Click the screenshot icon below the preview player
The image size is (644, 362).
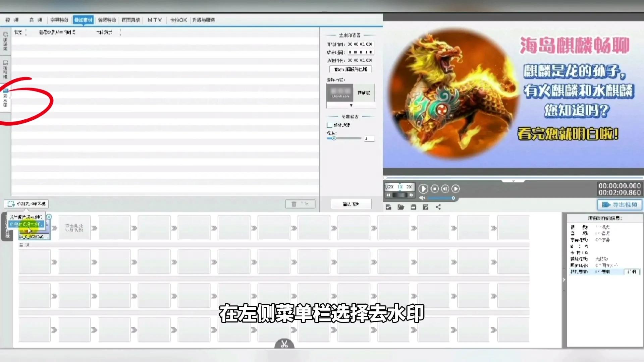click(388, 207)
